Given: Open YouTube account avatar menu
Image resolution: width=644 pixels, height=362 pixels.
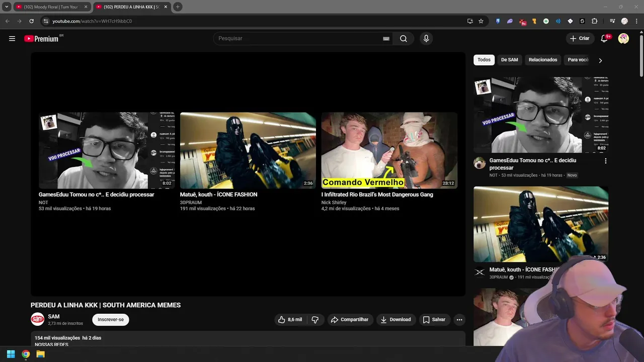Looking at the screenshot, I should (623, 39).
